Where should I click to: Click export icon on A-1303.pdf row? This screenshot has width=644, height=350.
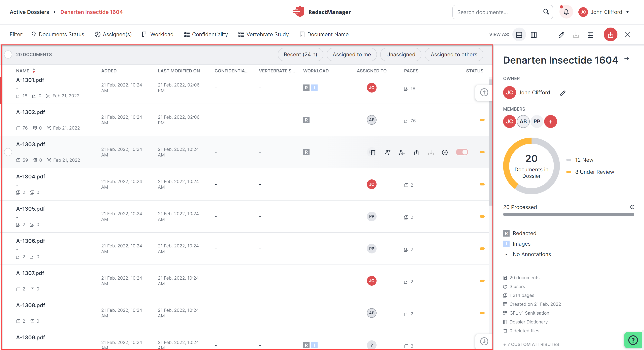(416, 152)
